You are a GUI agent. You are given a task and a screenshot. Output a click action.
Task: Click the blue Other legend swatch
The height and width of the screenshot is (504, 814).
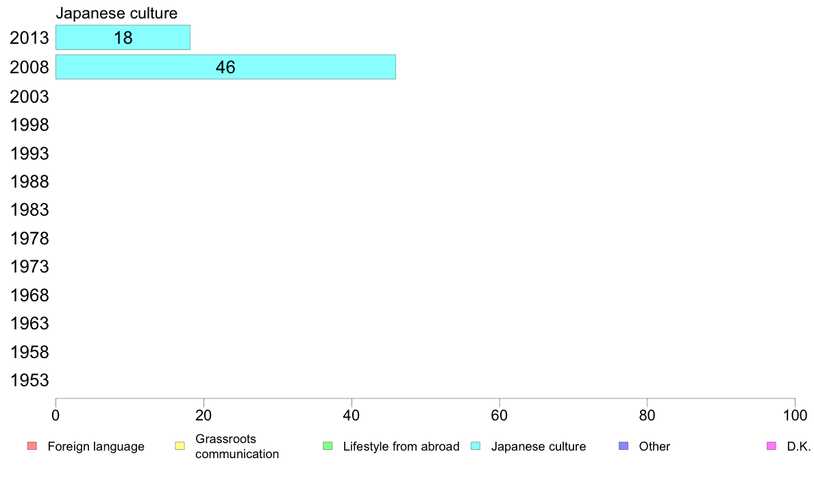[x=624, y=446]
